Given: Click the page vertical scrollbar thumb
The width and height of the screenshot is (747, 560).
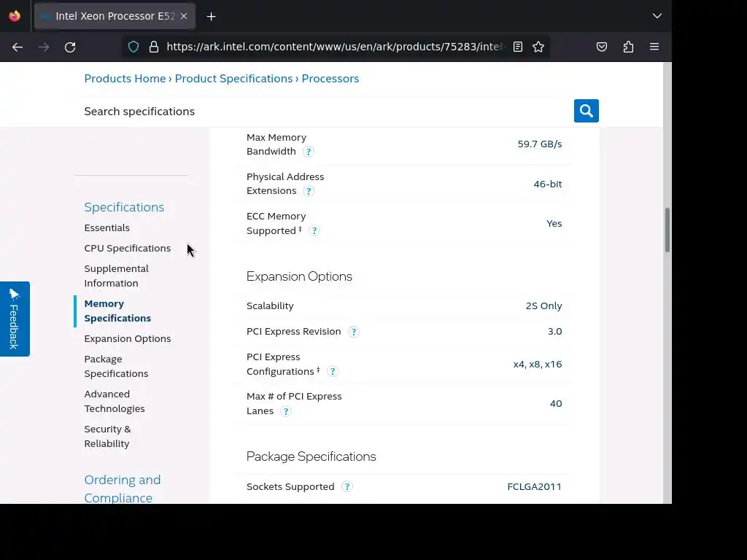Looking at the screenshot, I should 667,230.
